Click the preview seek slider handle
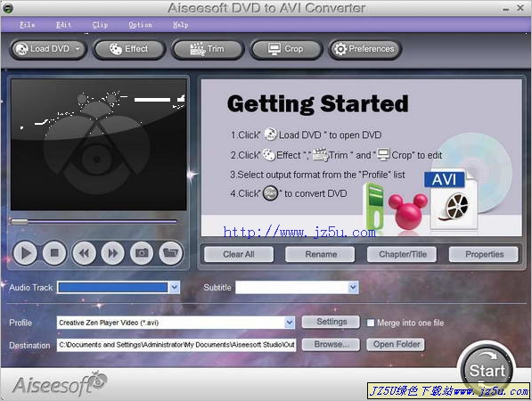The width and height of the screenshot is (532, 401). (20, 222)
